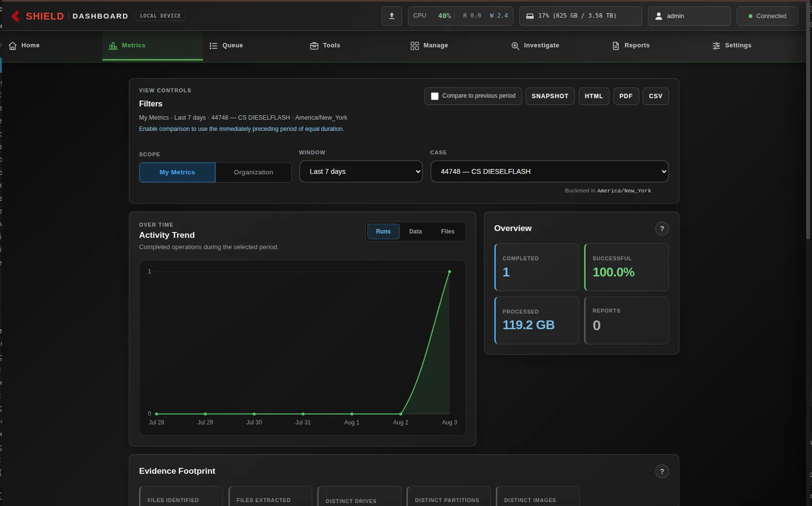Click the Reports document icon

pyautogui.click(x=616, y=45)
